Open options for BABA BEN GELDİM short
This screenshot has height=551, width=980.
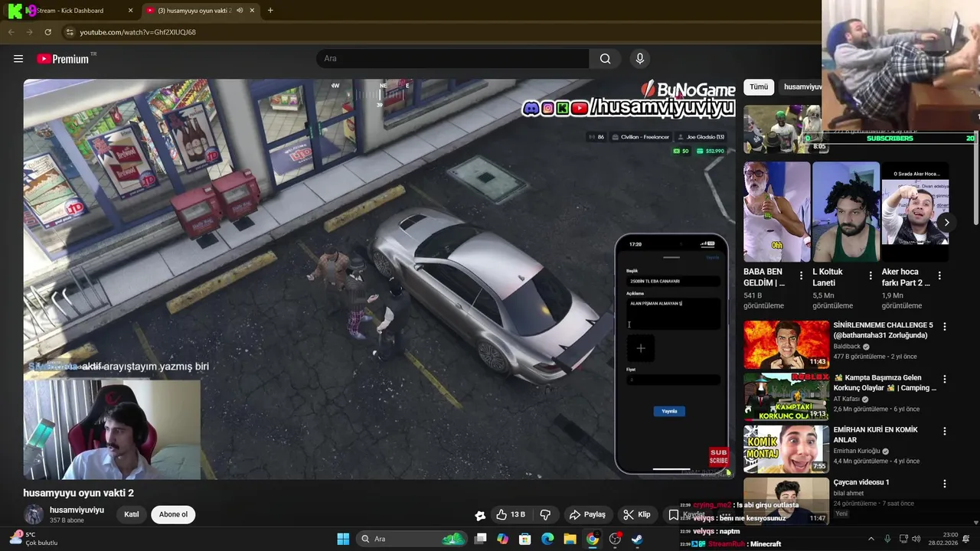(x=802, y=275)
